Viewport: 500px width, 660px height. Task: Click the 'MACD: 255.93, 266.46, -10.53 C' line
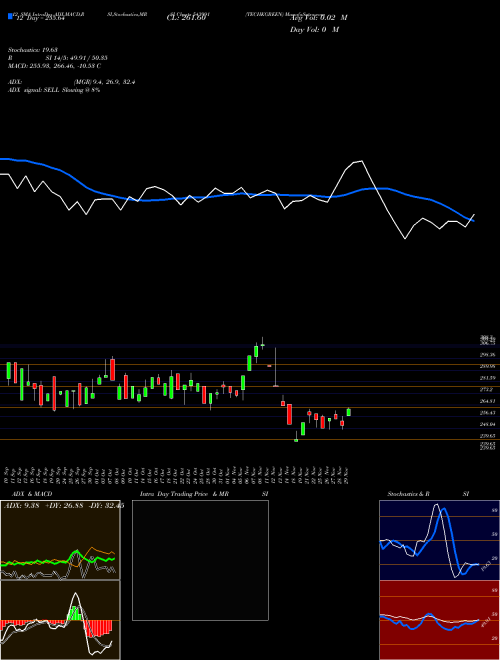click(54, 66)
